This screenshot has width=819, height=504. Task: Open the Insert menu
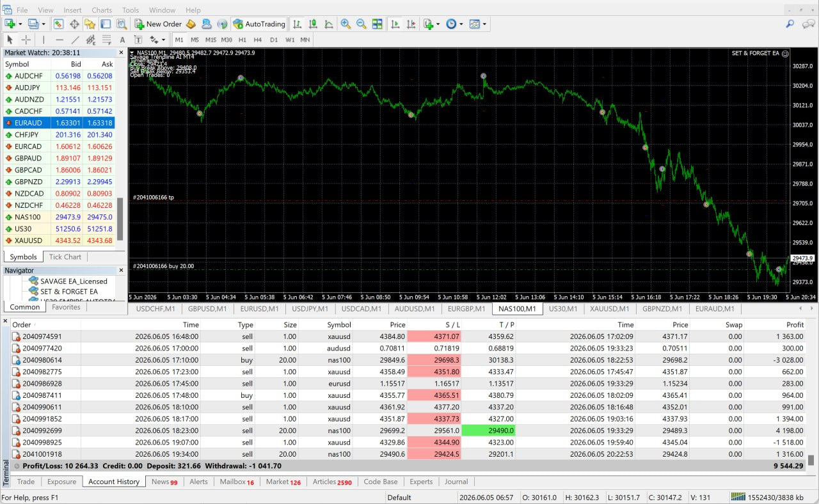pos(72,10)
